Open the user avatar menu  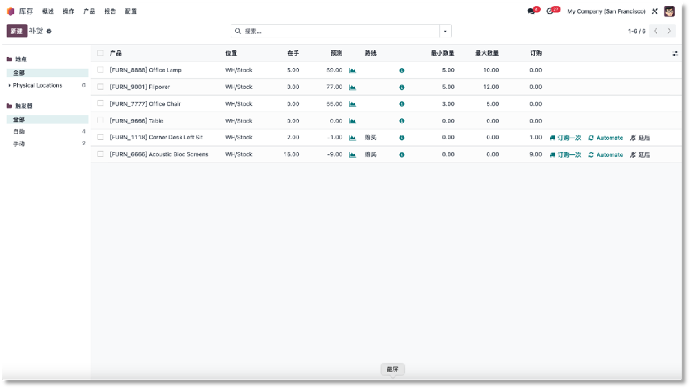pos(669,11)
